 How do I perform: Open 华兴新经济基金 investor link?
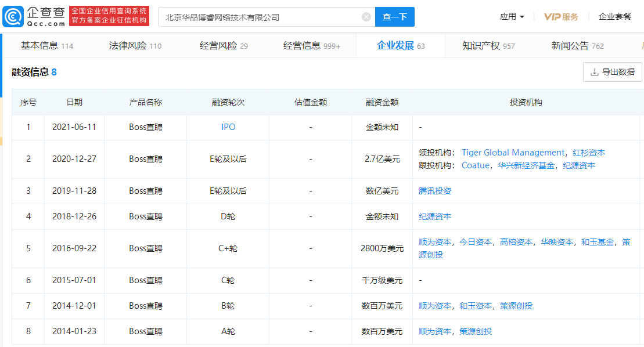(526, 165)
